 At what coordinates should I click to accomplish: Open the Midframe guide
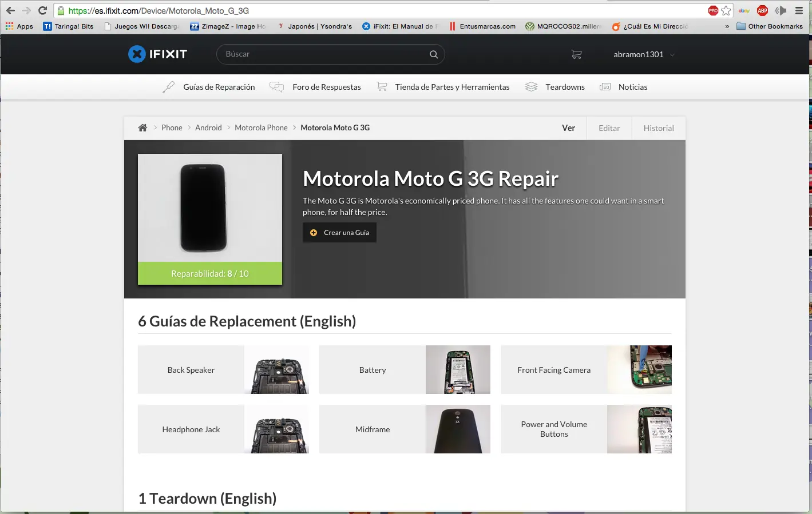(x=405, y=429)
